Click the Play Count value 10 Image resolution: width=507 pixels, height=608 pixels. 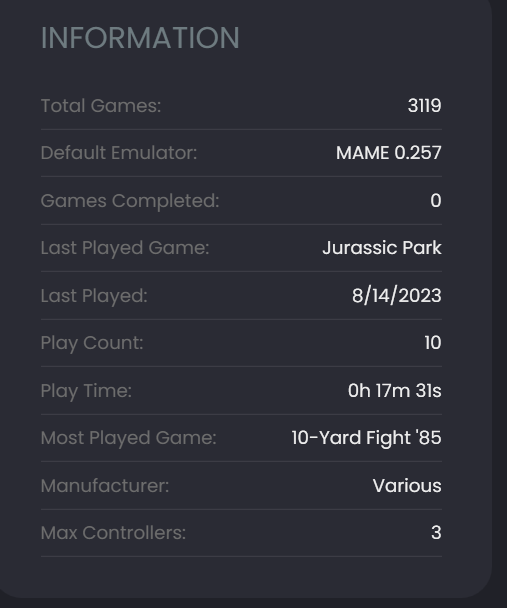click(x=433, y=343)
